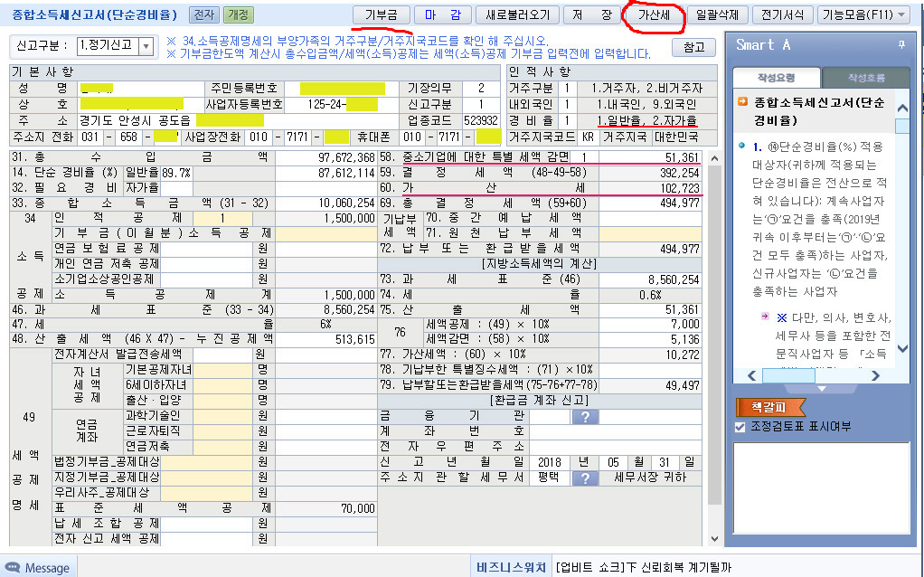The height and width of the screenshot is (577, 924).
Task: Click the help icon next to 금융기관
Action: click(x=585, y=416)
